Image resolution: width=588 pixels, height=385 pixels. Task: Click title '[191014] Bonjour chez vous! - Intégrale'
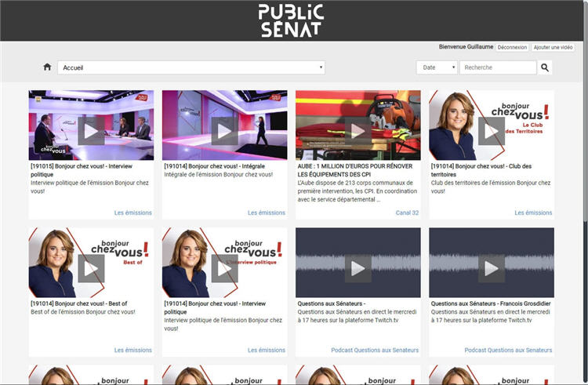point(215,166)
